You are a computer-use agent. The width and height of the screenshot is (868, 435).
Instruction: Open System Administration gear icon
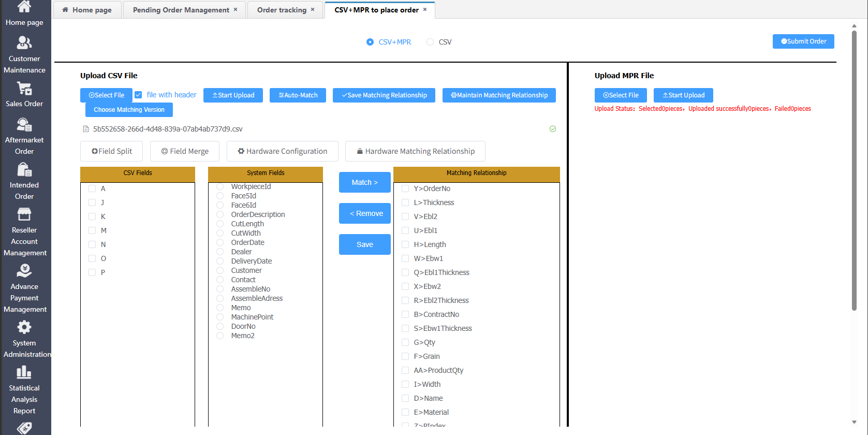click(x=24, y=327)
